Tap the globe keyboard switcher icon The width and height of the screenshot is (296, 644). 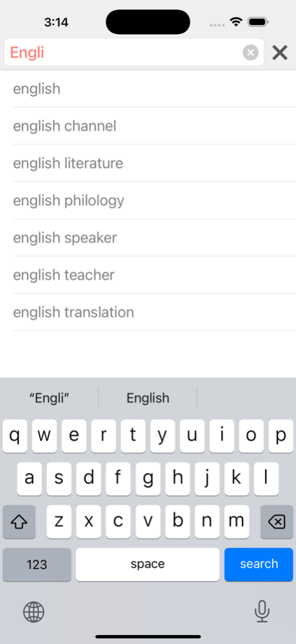pyautogui.click(x=34, y=612)
